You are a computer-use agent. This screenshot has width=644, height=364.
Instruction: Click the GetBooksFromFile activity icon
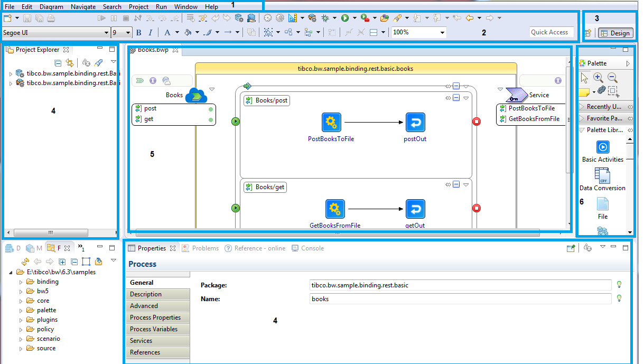click(335, 209)
